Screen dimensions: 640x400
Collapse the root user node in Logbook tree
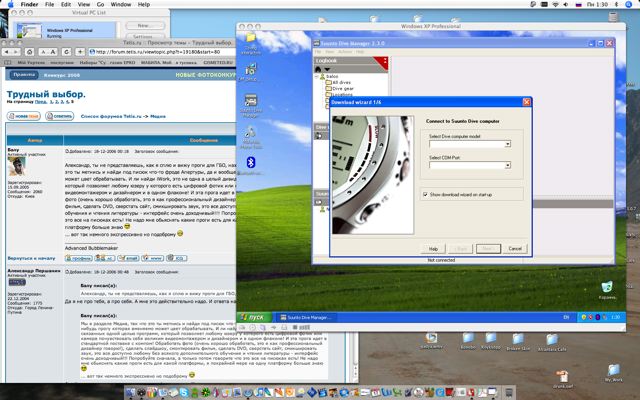click(x=316, y=76)
